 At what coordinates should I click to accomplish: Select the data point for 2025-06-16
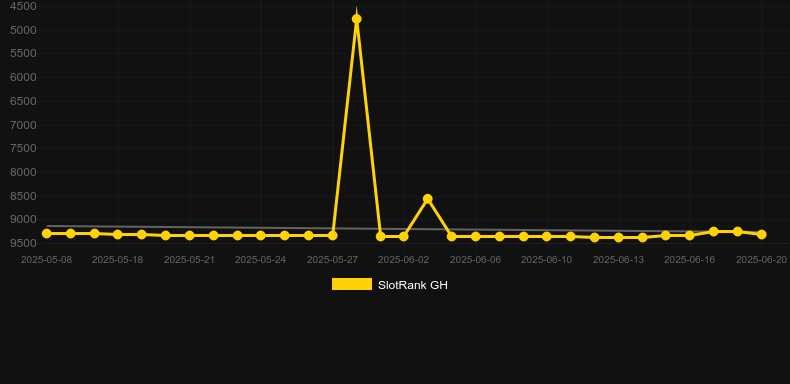690,235
